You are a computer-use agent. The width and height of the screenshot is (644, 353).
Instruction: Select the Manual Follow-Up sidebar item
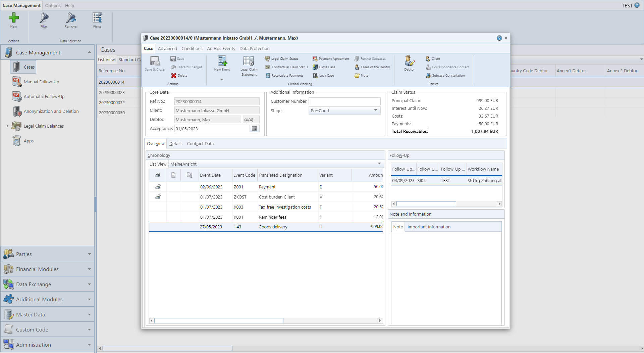[x=41, y=82]
